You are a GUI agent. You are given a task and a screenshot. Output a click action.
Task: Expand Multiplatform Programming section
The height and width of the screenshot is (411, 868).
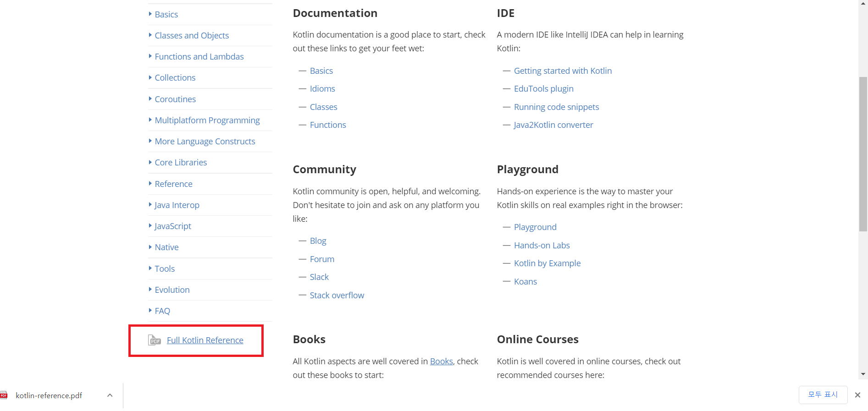point(207,120)
